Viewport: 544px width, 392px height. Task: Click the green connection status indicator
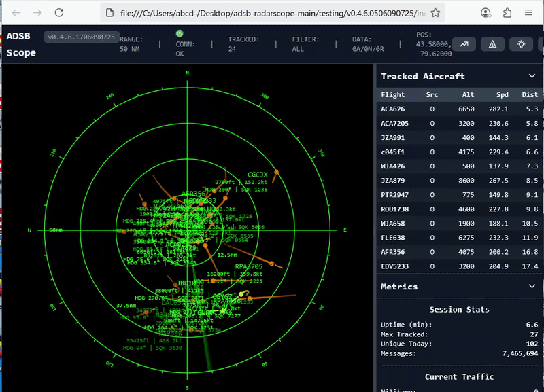(180, 33)
